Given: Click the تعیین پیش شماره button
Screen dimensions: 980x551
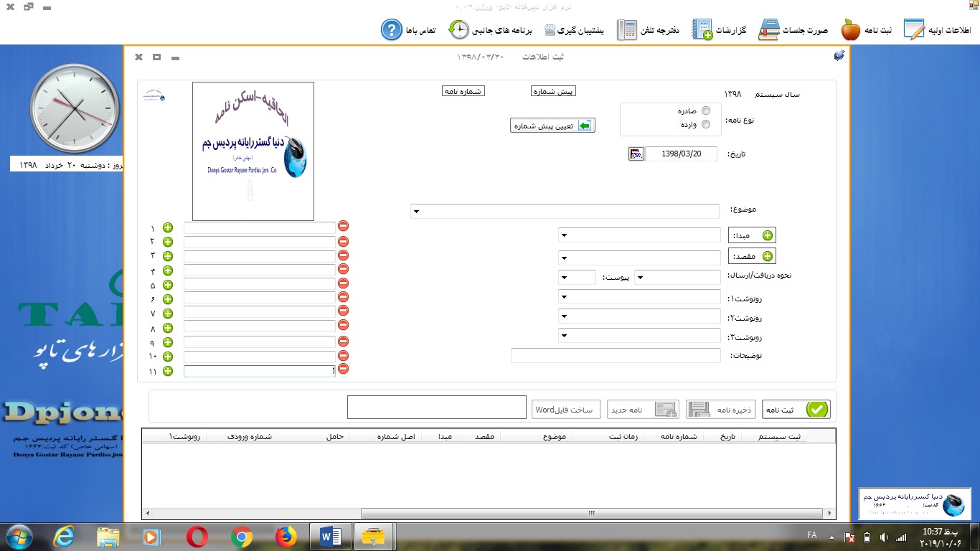Looking at the screenshot, I should pos(552,126).
